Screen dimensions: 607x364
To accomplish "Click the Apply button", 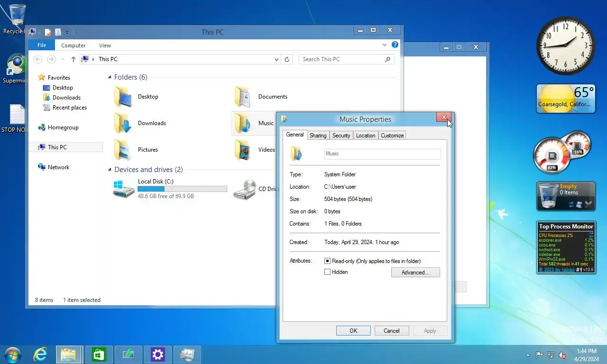I will [x=430, y=331].
